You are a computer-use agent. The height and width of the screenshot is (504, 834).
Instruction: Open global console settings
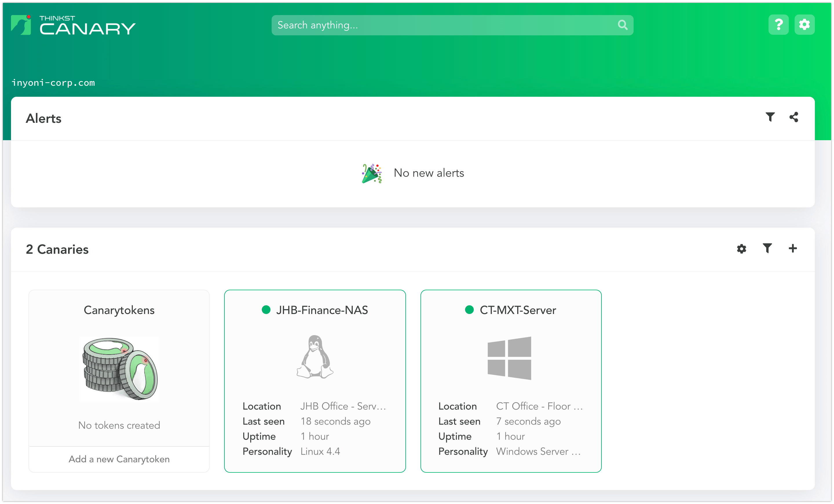click(x=804, y=24)
